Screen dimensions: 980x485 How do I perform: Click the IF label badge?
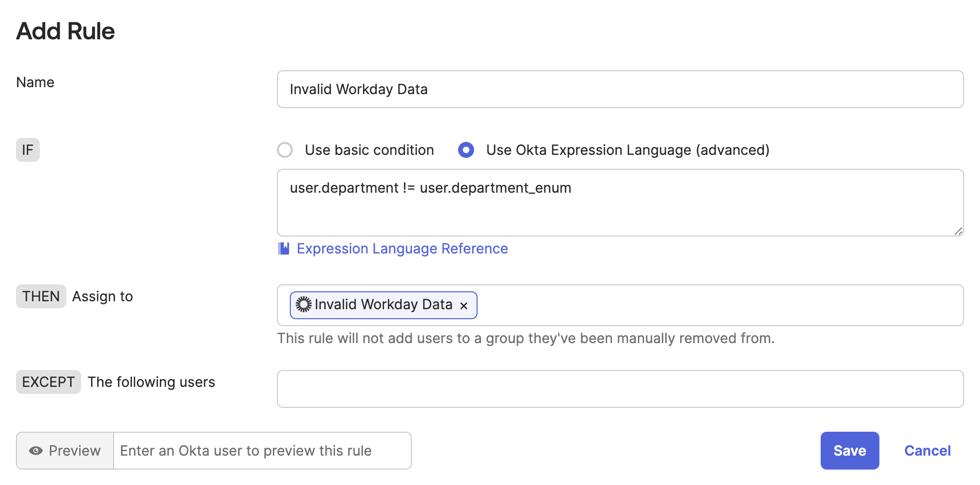click(28, 150)
